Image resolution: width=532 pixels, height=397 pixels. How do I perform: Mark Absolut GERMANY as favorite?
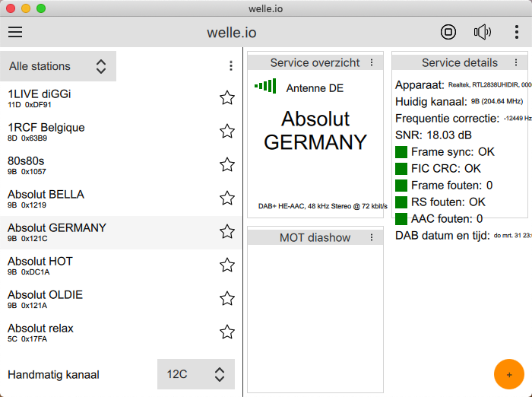point(227,232)
